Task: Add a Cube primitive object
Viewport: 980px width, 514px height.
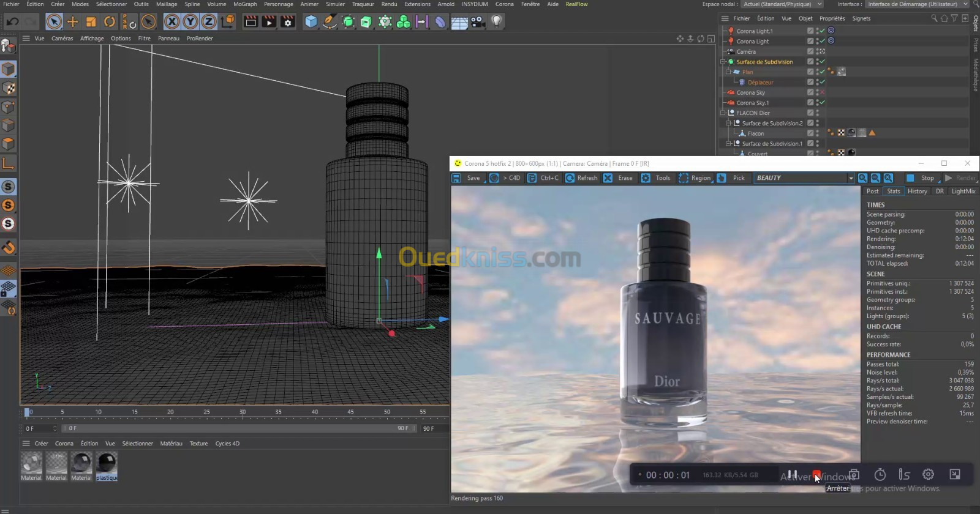Action: click(311, 22)
